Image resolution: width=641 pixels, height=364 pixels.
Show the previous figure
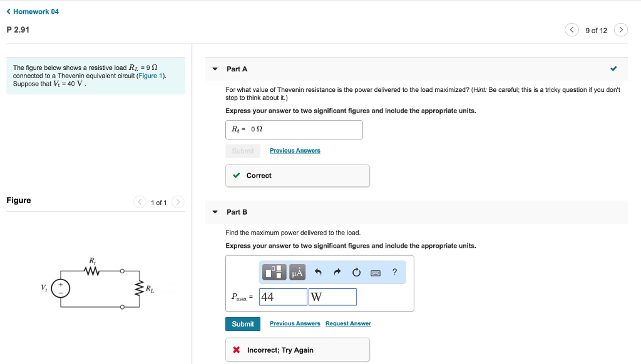tap(141, 202)
